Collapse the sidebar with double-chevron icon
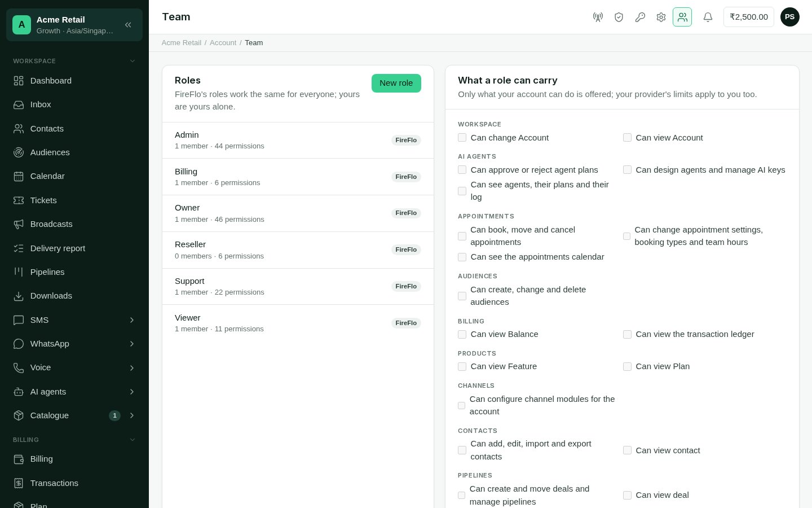The image size is (812, 508). (x=128, y=25)
